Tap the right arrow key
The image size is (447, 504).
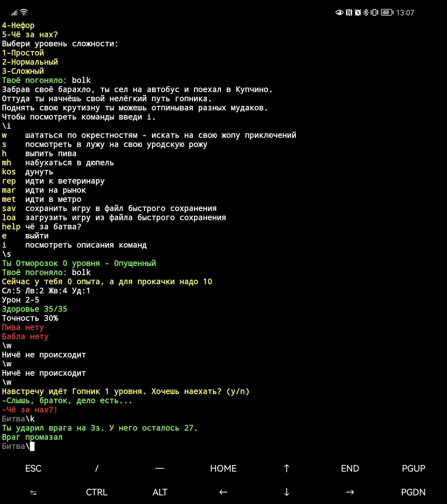click(x=350, y=492)
